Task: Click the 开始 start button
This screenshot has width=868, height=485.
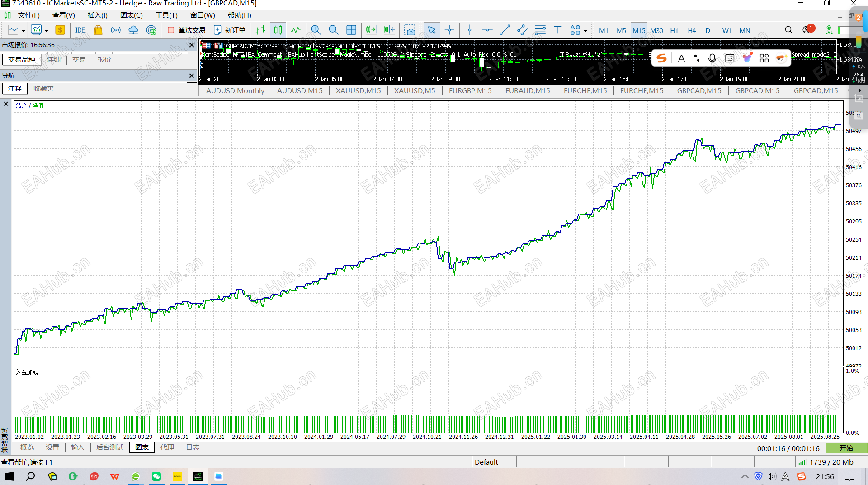Action: pyautogui.click(x=846, y=448)
